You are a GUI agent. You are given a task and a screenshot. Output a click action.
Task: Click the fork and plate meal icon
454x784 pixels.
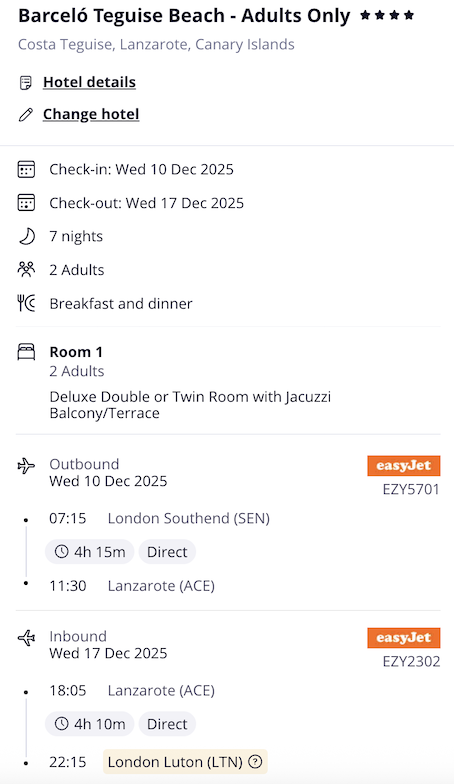pos(26,303)
